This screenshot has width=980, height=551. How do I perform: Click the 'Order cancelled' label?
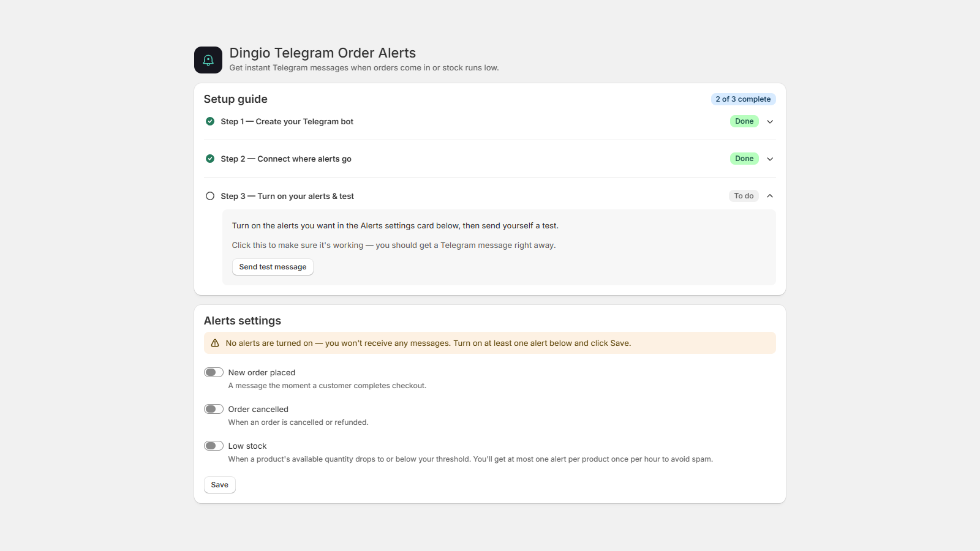(258, 410)
